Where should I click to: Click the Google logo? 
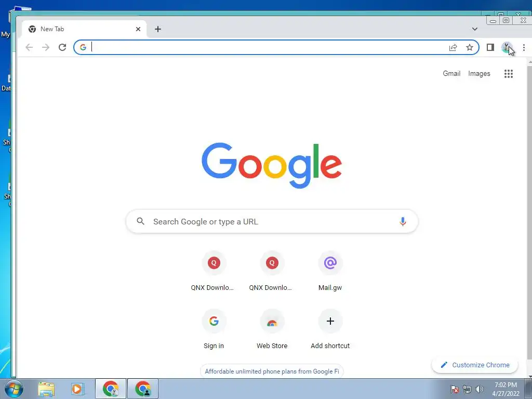(x=272, y=165)
